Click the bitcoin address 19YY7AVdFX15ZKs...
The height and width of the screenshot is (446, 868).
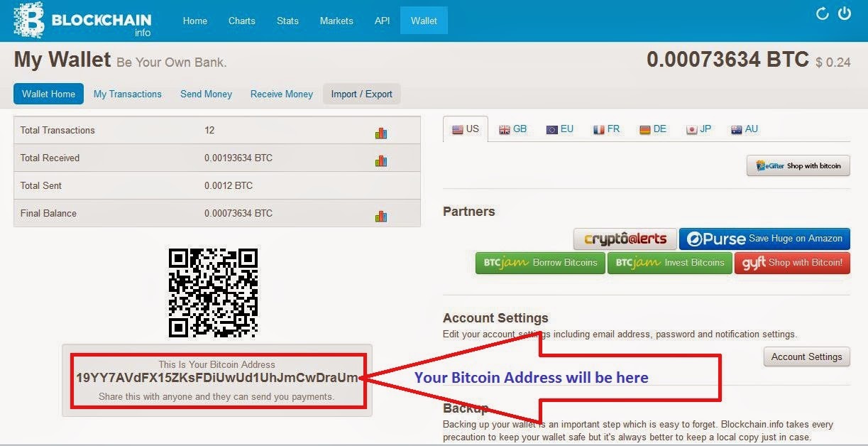click(217, 378)
